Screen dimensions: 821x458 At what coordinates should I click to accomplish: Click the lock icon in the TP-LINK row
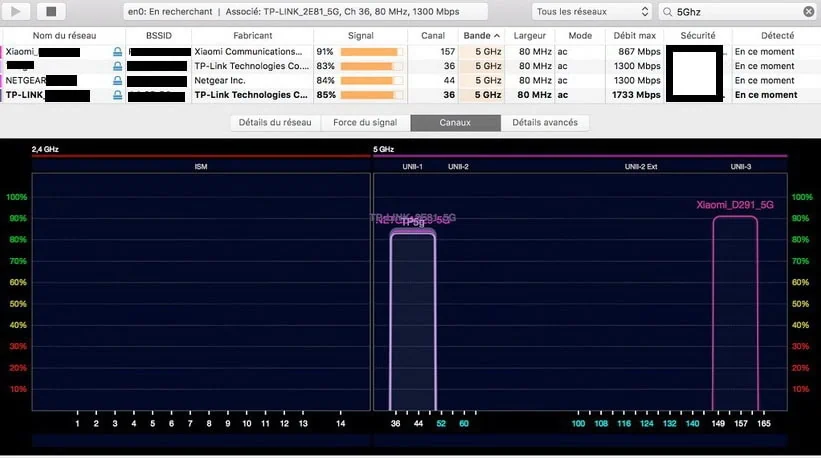coord(118,96)
